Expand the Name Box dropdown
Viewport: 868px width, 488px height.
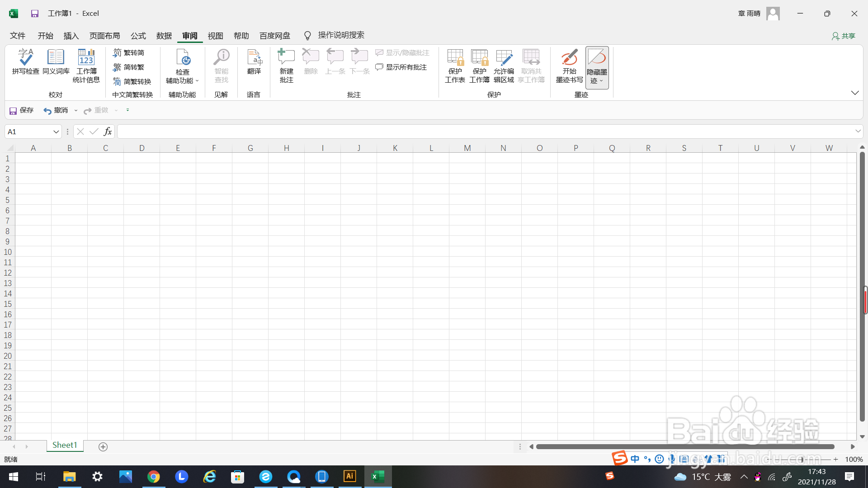(56, 132)
